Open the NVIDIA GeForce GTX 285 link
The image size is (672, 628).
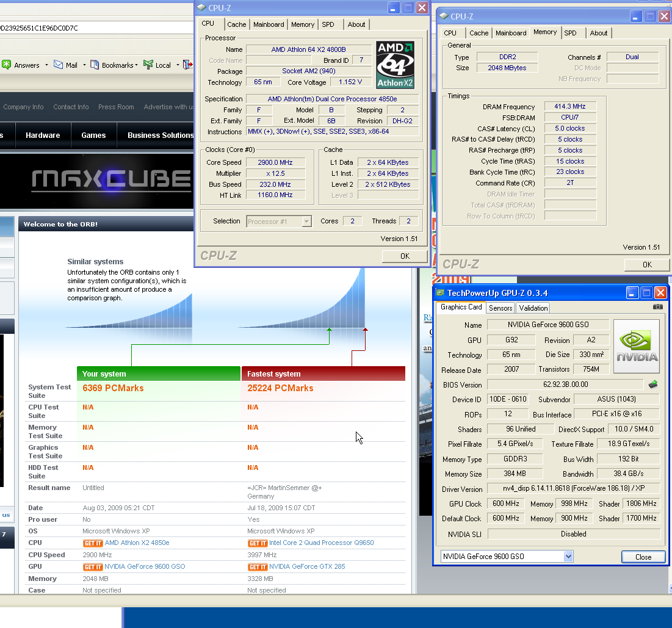point(307,566)
